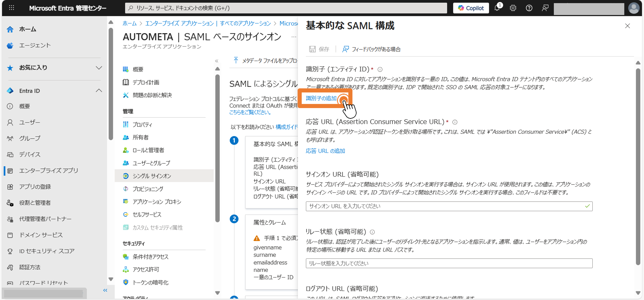Screen dimensions: 644x300
Task: Click info icon beside 識別子 (エンティティ ID)
Action: [380, 69]
